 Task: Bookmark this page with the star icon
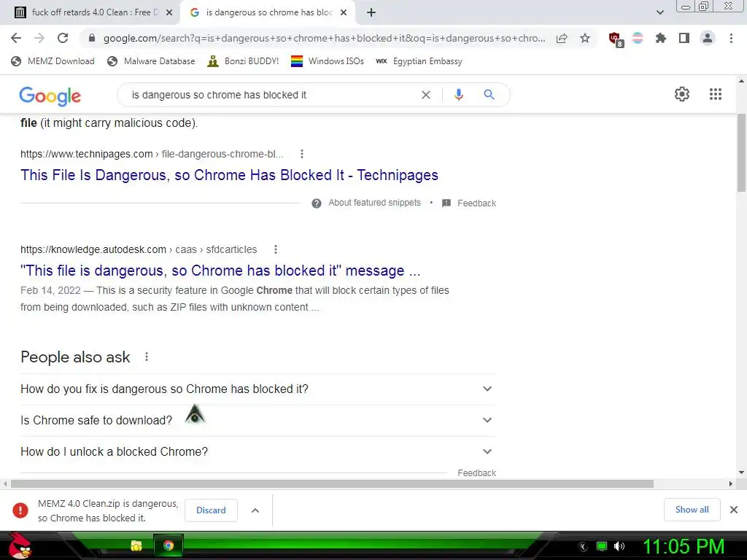585,38
